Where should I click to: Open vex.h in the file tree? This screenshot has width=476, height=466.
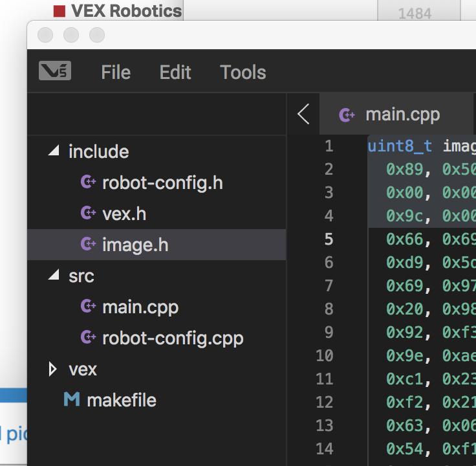click(124, 214)
